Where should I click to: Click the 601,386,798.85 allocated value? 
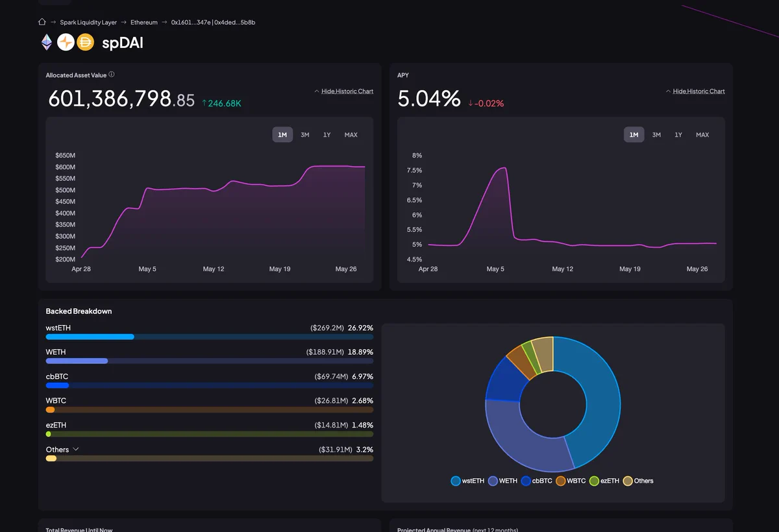pyautogui.click(x=121, y=99)
